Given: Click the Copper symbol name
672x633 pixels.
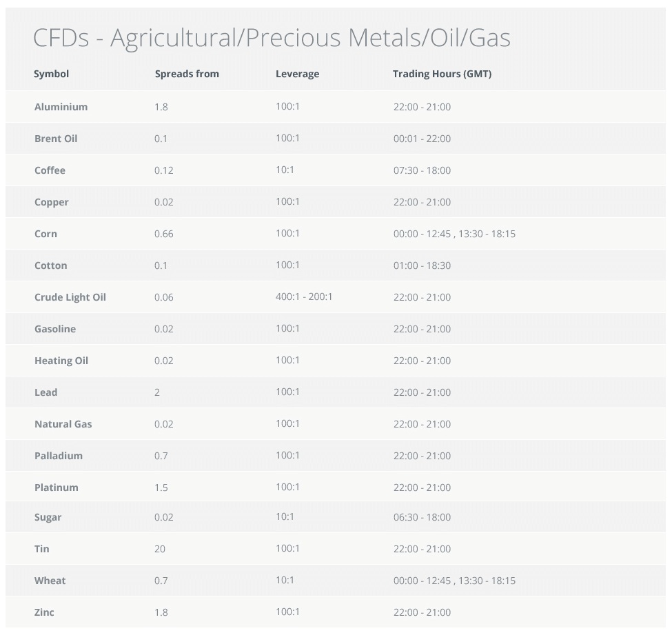Looking at the screenshot, I should coord(52,202).
